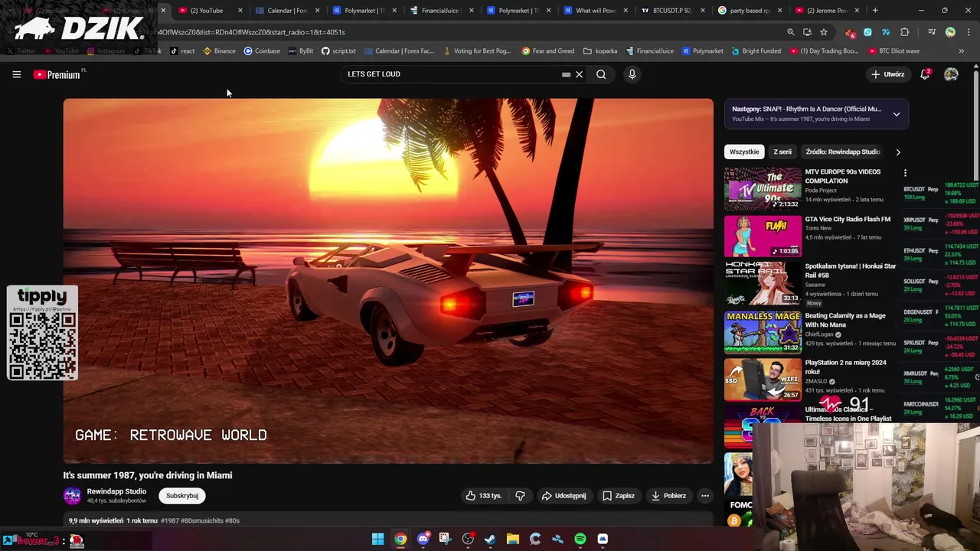The height and width of the screenshot is (551, 980).
Task: Open the Beating Calamity Mage thumbnail
Action: pyautogui.click(x=763, y=331)
